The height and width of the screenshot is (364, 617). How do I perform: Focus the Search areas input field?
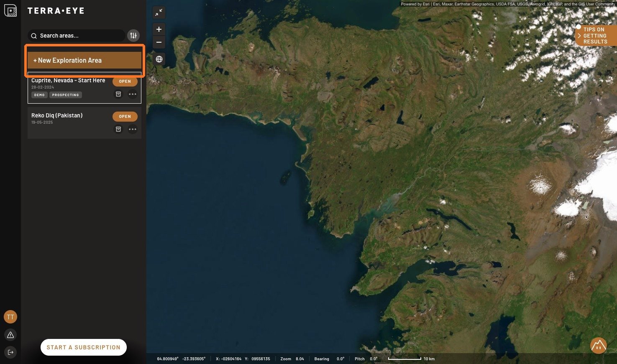click(x=77, y=36)
